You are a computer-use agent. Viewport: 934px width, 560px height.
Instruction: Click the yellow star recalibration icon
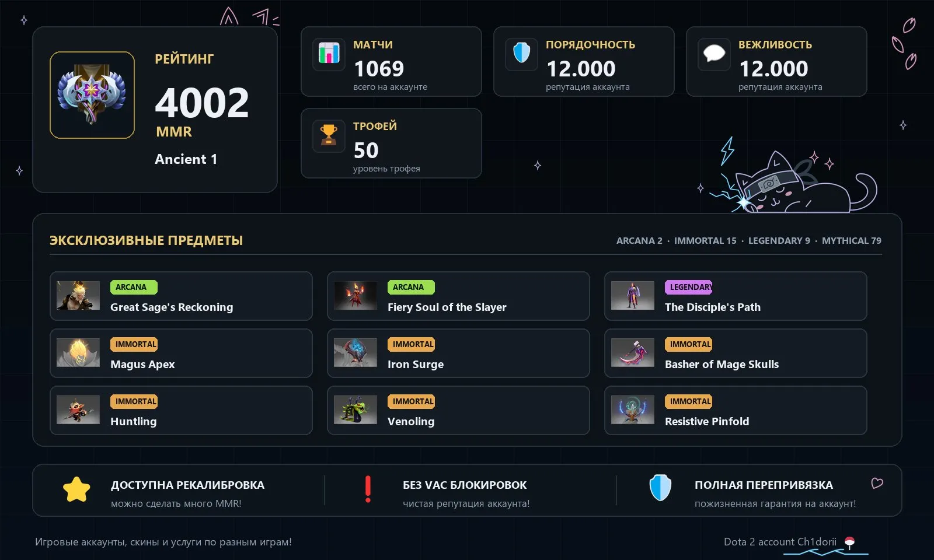coord(76,489)
